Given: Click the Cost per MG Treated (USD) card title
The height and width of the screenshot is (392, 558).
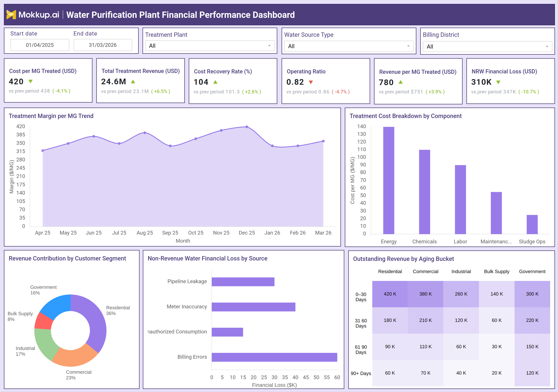Looking at the screenshot, I should pyautogui.click(x=43, y=71).
